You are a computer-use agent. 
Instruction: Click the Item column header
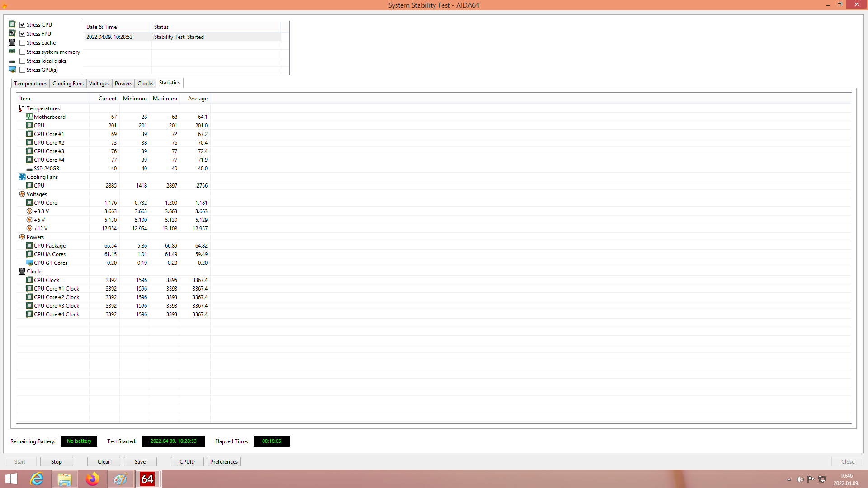coord(53,99)
